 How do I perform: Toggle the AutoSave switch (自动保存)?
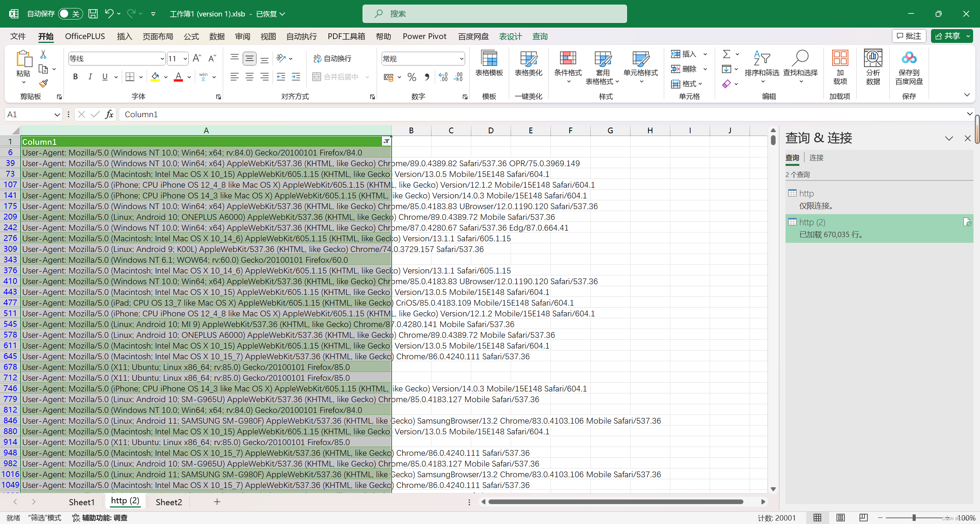pos(70,14)
